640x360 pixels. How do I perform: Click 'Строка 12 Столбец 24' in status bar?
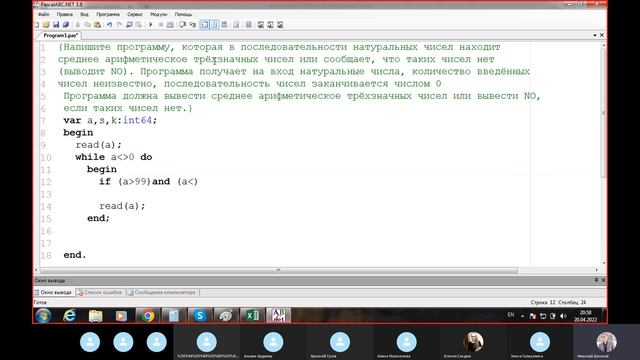(x=558, y=302)
